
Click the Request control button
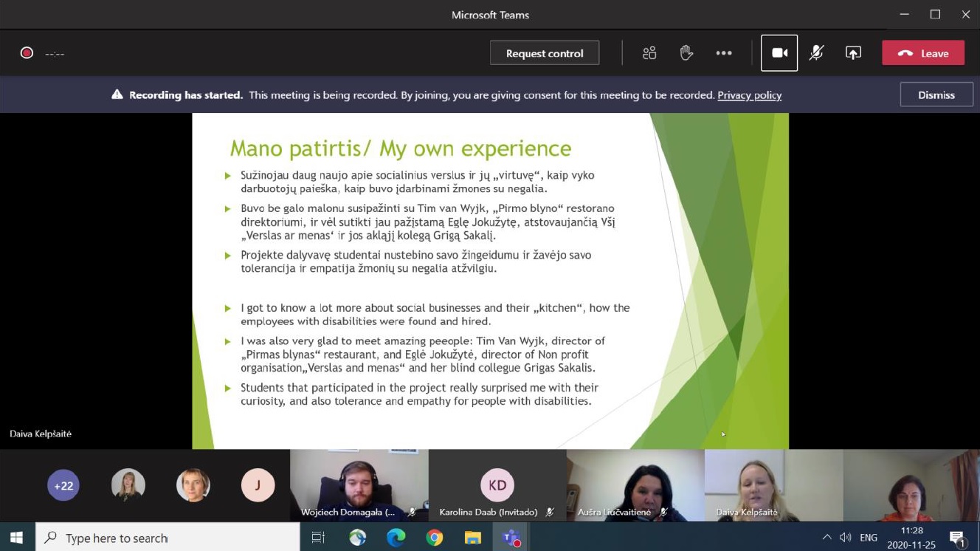click(x=545, y=53)
